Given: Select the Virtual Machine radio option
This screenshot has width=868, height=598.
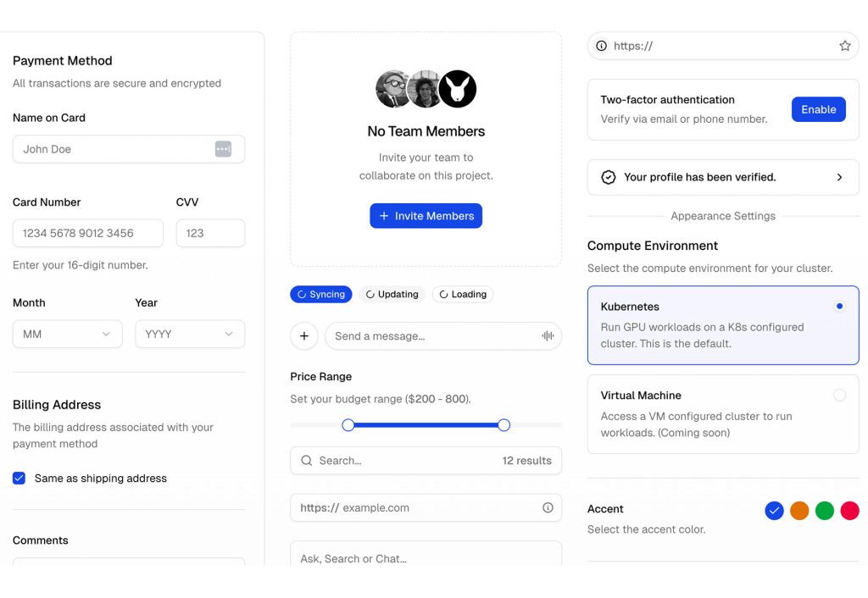Looking at the screenshot, I should 839,395.
